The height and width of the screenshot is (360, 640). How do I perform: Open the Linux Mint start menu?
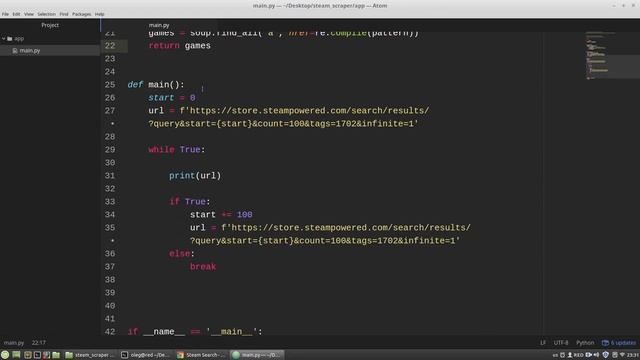coord(5,355)
